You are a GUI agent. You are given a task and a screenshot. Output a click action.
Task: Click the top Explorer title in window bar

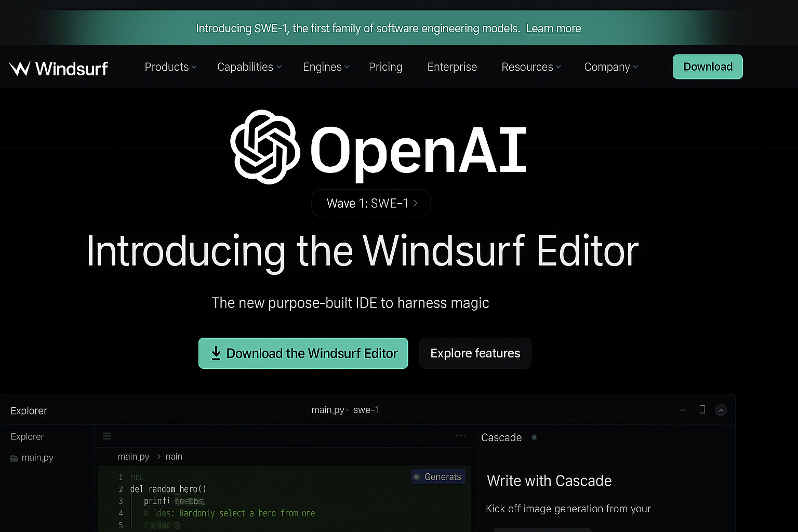29,410
